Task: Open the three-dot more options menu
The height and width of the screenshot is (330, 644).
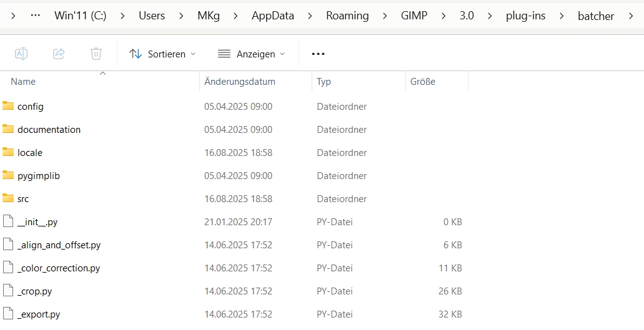Action: pos(318,54)
